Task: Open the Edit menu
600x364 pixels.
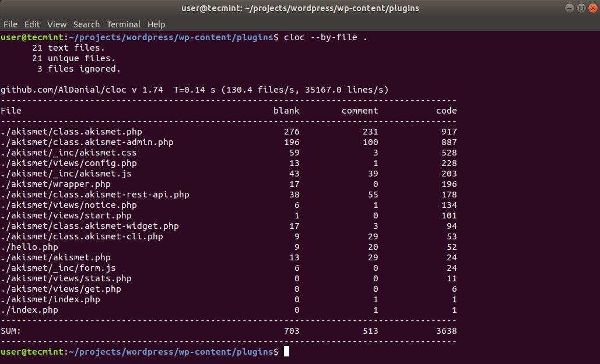Action: tap(32, 24)
